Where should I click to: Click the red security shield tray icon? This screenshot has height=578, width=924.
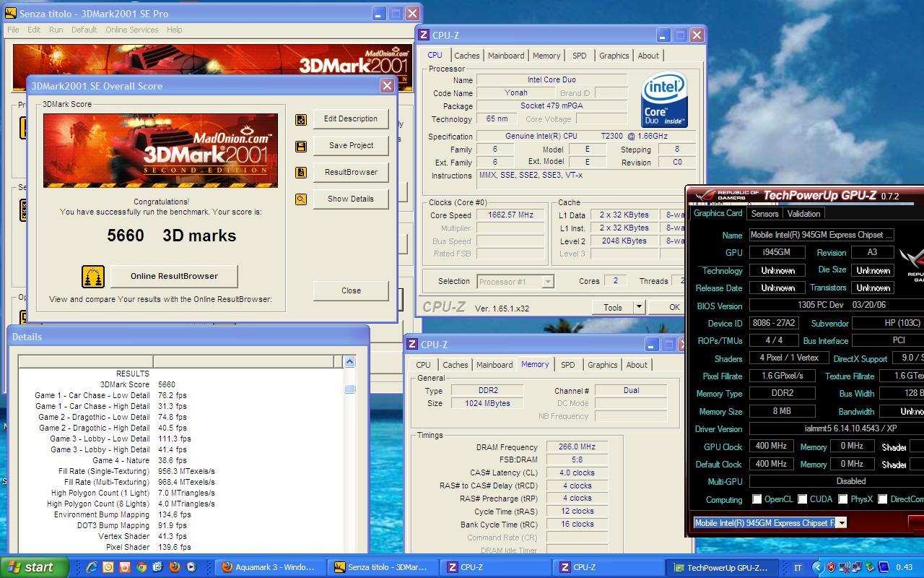pyautogui.click(x=831, y=567)
